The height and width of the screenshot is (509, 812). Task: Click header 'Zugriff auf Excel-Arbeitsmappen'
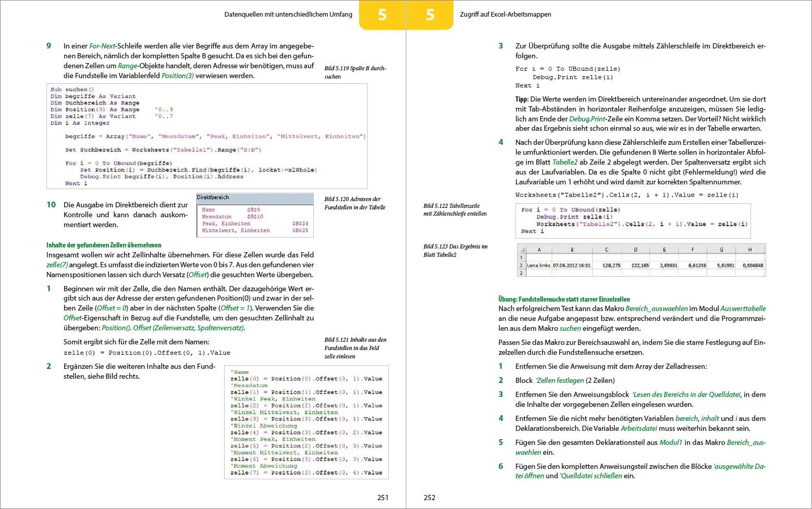[505, 15]
